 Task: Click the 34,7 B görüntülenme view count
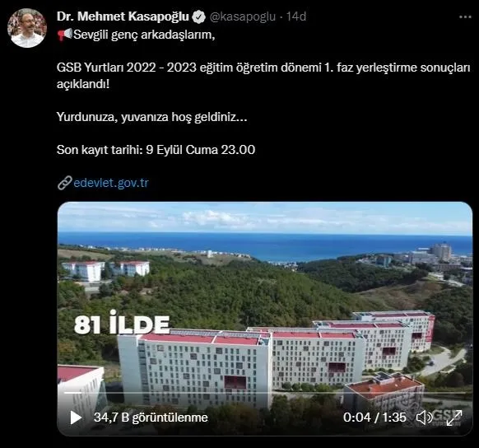(151, 418)
